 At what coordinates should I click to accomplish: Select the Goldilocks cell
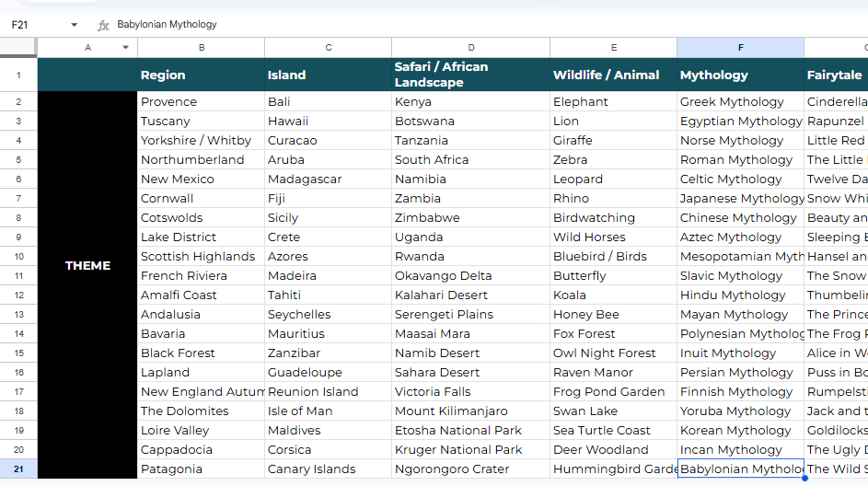point(836,430)
